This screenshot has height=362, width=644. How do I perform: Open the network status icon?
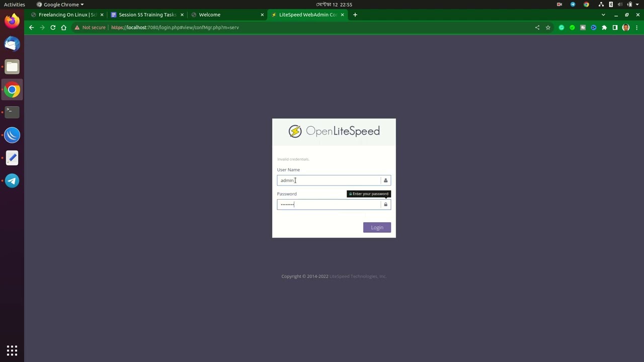pos(601,5)
